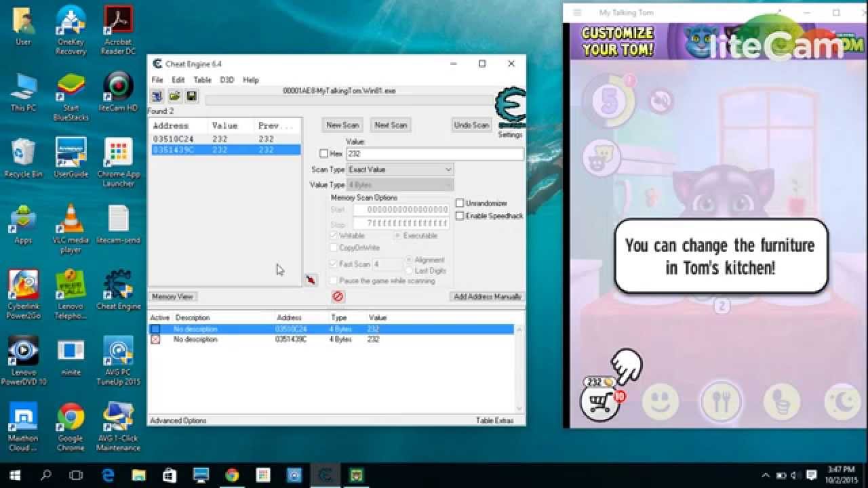868x488 pixels.
Task: Enable the Unrandomizer checkbox
Action: [x=460, y=203]
